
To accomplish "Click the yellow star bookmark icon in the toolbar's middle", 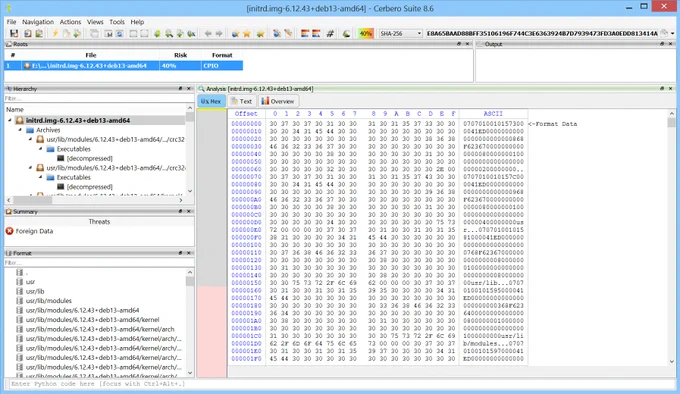I will [247, 33].
